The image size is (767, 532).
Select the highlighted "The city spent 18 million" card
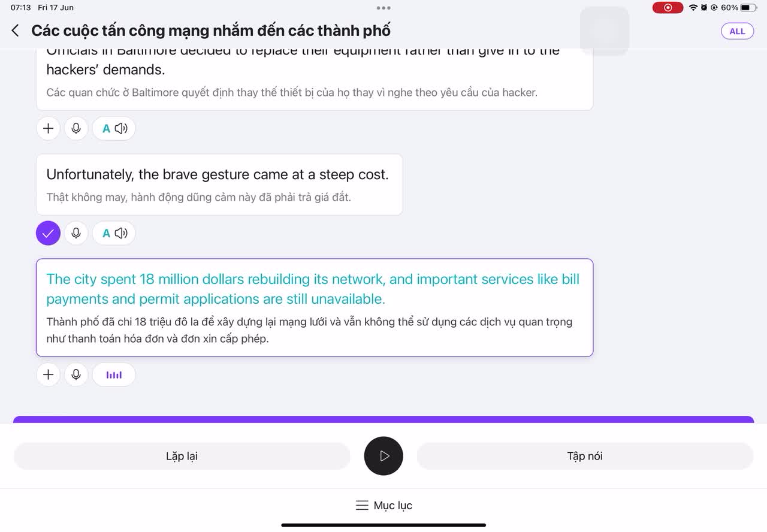click(x=315, y=307)
